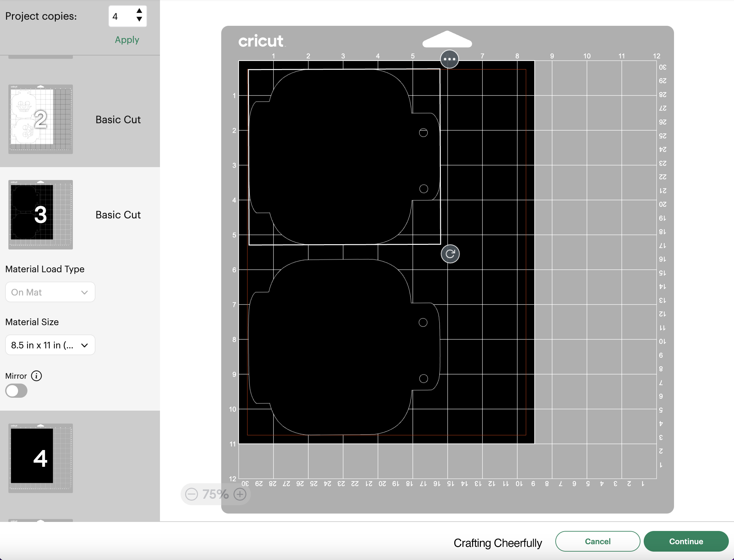Open the Mirror info tooltip
Image resolution: width=734 pixels, height=560 pixels.
(36, 376)
